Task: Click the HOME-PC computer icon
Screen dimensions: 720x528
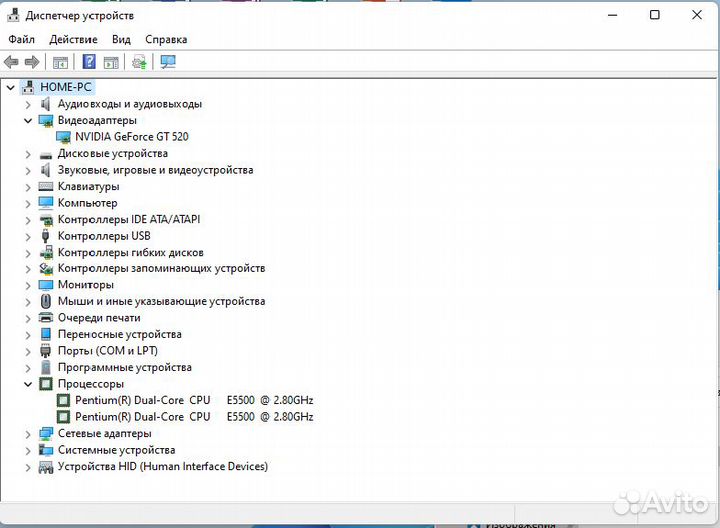Action: [x=28, y=87]
